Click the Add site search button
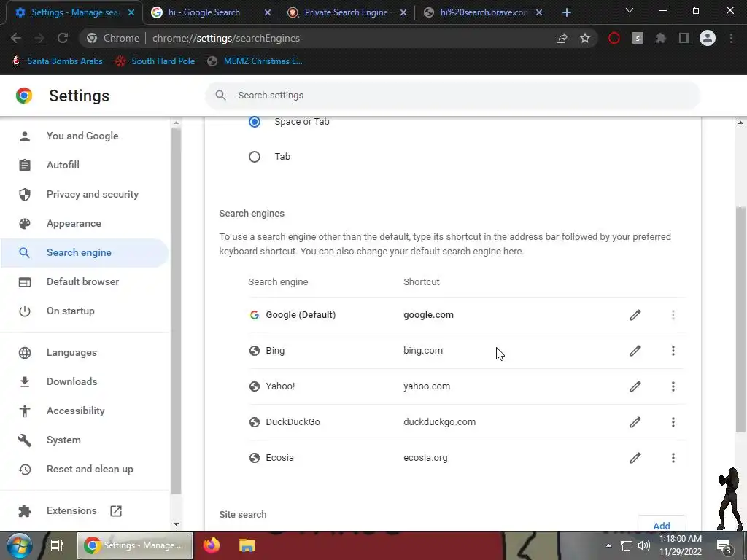This screenshot has height=560, width=747. 661,525
